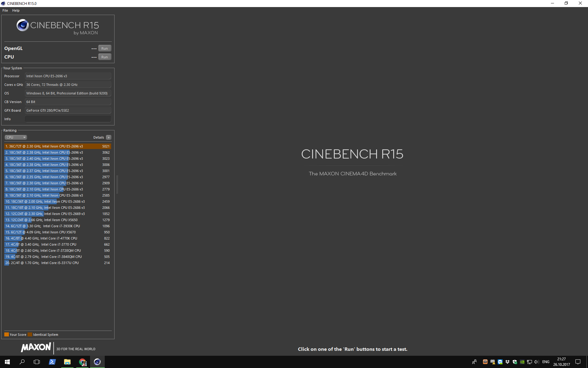This screenshot has height=368, width=588.
Task: Switch the ENG input language indicator
Action: (546, 362)
